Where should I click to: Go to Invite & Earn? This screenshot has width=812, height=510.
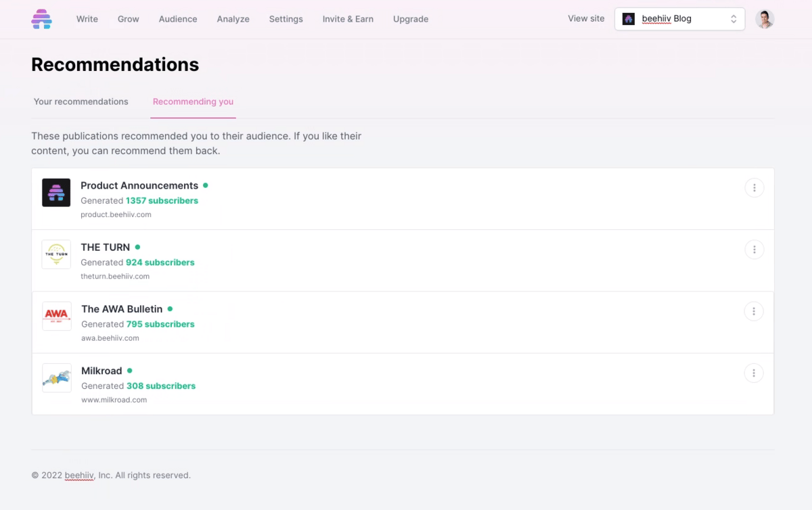coord(348,19)
